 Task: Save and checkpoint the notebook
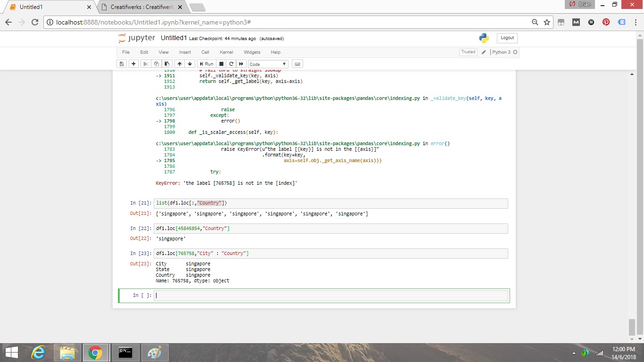coord(122,64)
